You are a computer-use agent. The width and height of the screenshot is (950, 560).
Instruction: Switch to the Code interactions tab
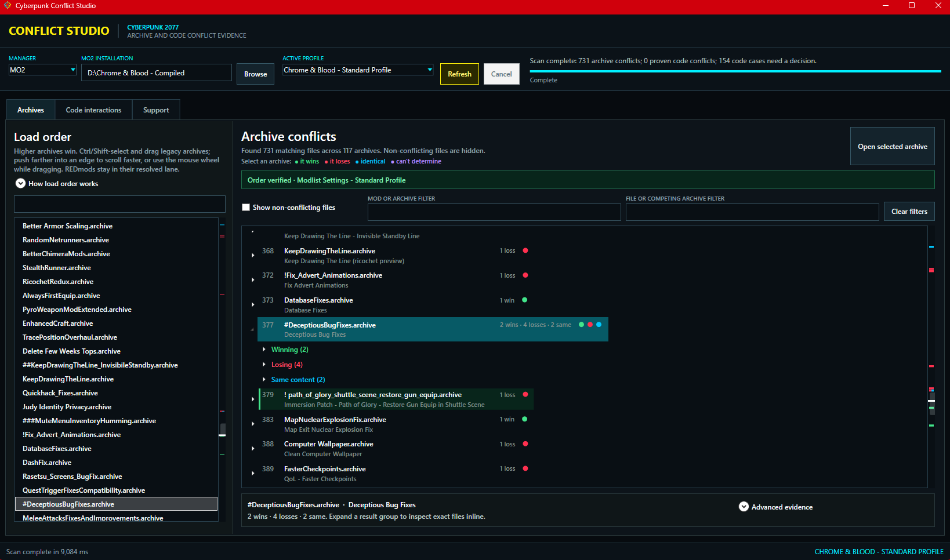(93, 110)
